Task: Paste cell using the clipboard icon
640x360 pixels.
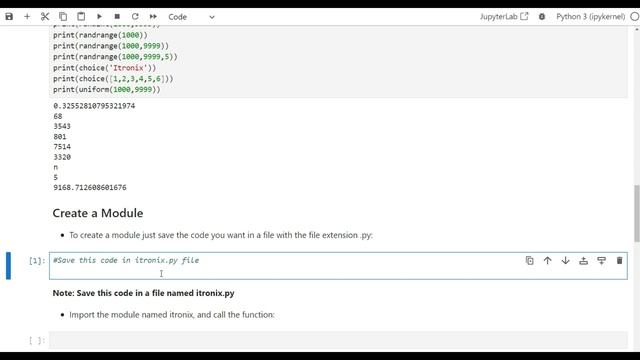Action: pos(81,17)
